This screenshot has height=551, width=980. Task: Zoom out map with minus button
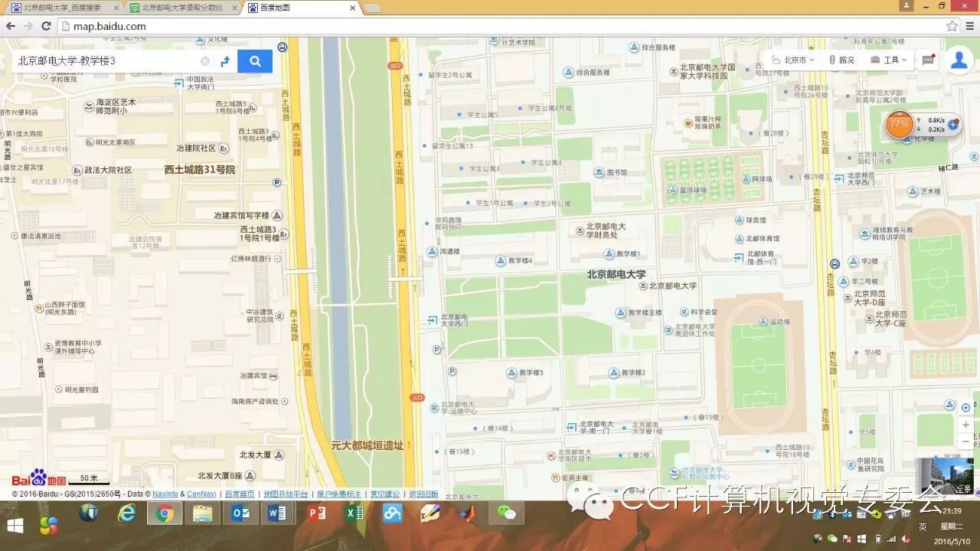coord(965,442)
